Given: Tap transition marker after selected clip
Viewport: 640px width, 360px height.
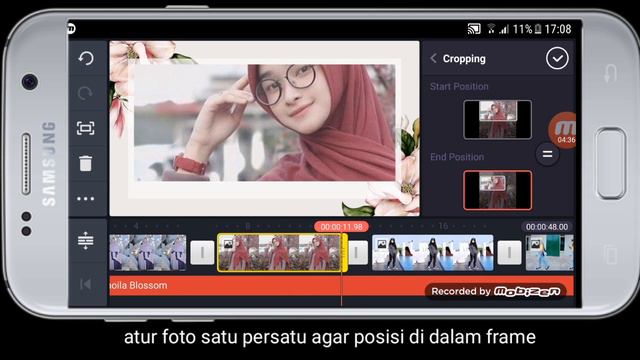Looking at the screenshot, I should (x=357, y=253).
